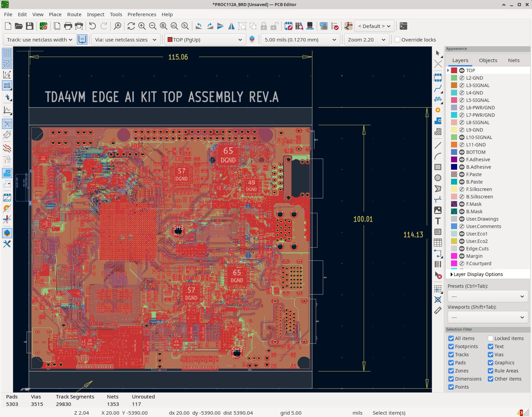Select the Edge.Cuts layer row

tap(477, 249)
